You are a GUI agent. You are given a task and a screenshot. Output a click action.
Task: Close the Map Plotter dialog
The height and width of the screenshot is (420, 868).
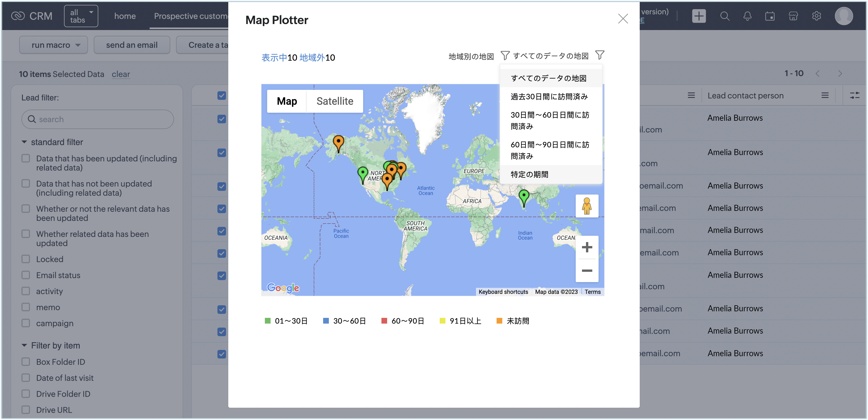pos(623,19)
